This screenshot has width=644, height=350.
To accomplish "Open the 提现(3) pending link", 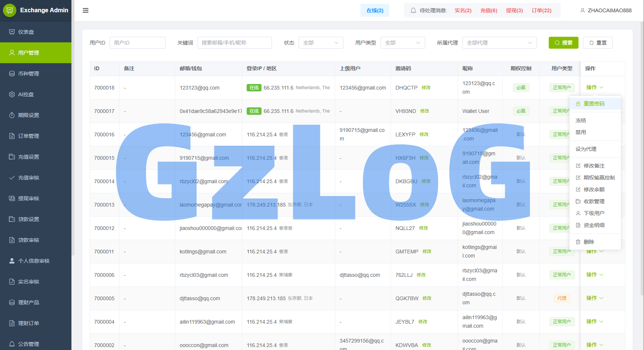I will tap(514, 10).
